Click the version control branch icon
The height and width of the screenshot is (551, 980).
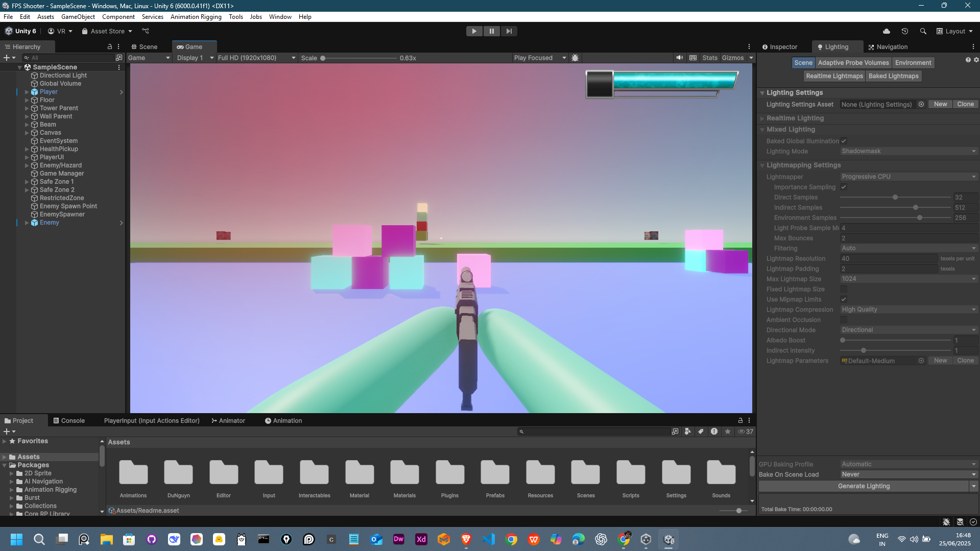point(146,31)
